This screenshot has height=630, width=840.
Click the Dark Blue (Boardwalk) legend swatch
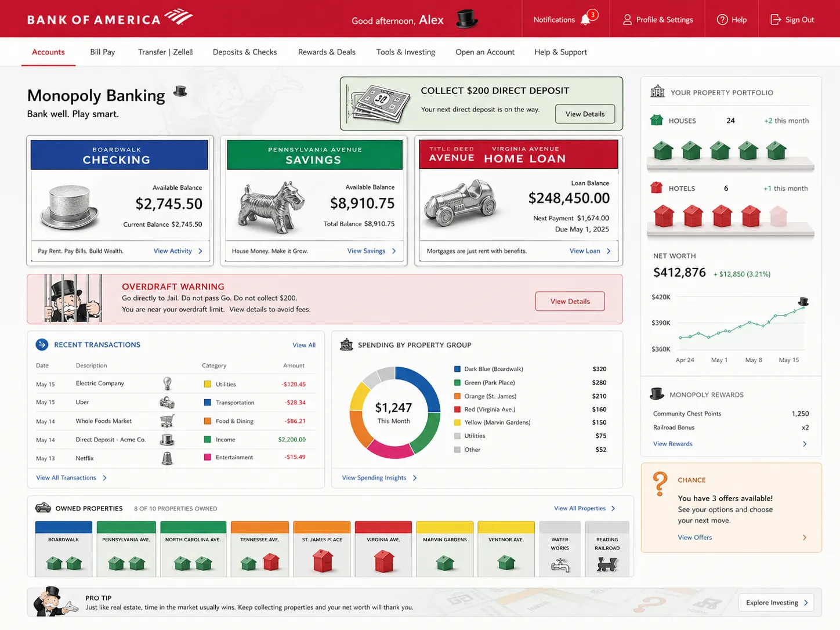point(458,369)
